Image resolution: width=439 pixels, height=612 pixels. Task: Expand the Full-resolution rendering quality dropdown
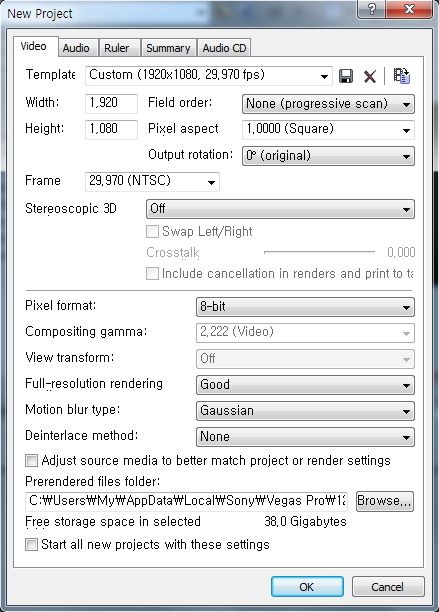[305, 385]
